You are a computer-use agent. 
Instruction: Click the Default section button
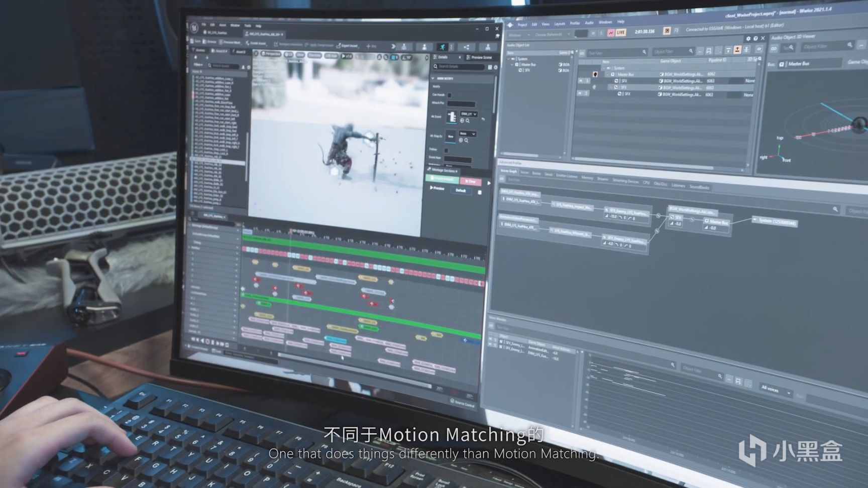tap(461, 191)
